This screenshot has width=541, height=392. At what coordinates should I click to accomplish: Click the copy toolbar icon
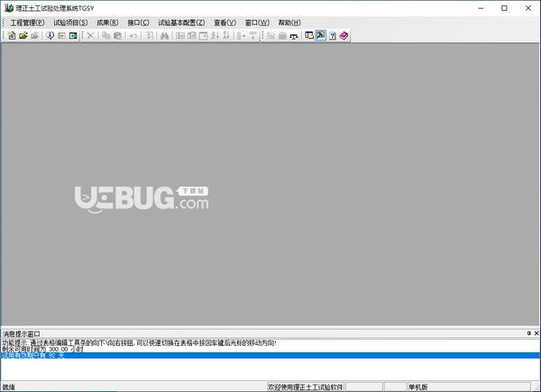click(x=106, y=35)
